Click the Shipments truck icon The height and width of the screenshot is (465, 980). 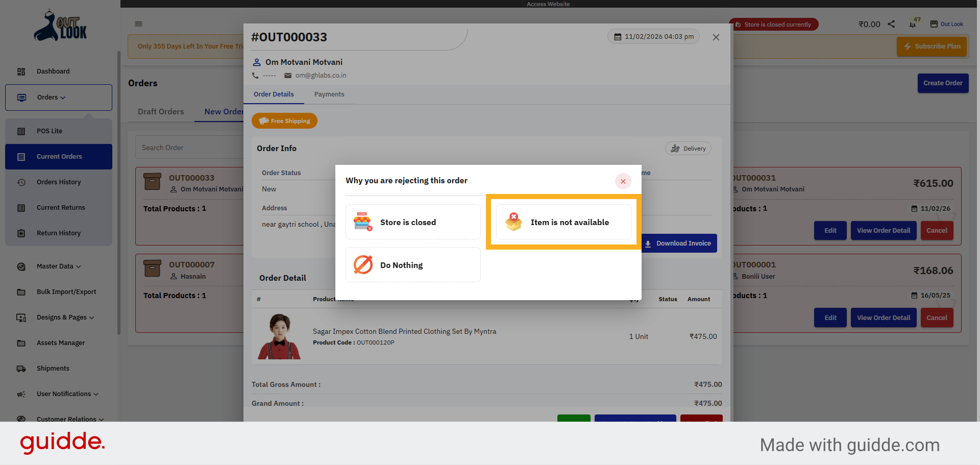pos(21,369)
